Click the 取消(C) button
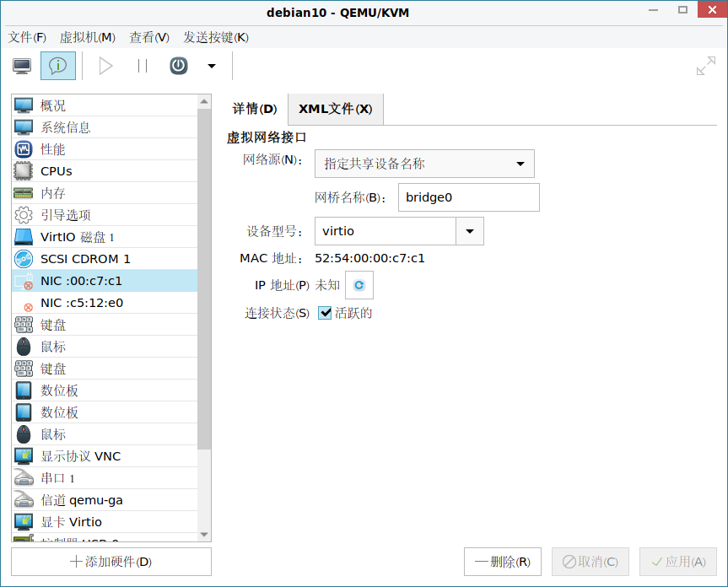Screen dimensions: 728x587 (590, 562)
